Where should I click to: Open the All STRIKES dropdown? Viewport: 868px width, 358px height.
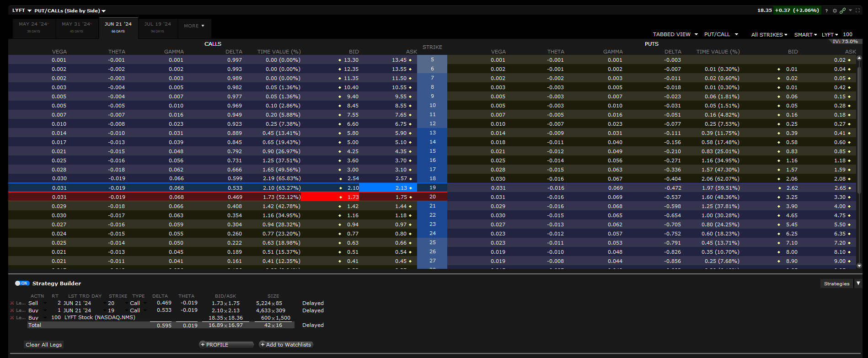pos(769,35)
